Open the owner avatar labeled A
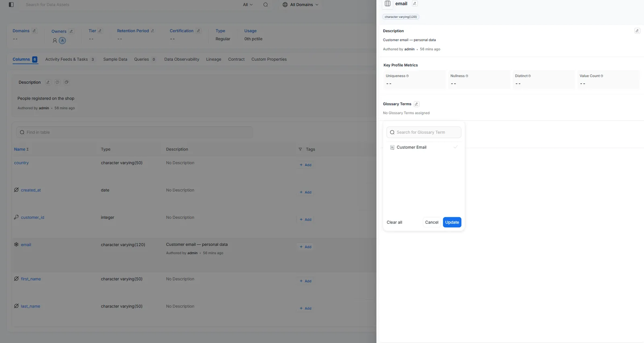 [x=62, y=40]
